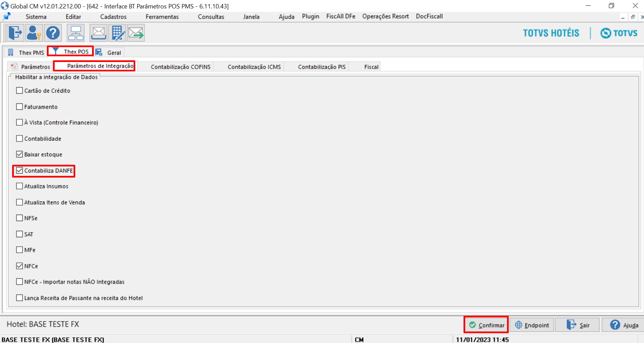644x343 pixels.
Task: Open the Editar menu
Action: [x=73, y=17]
